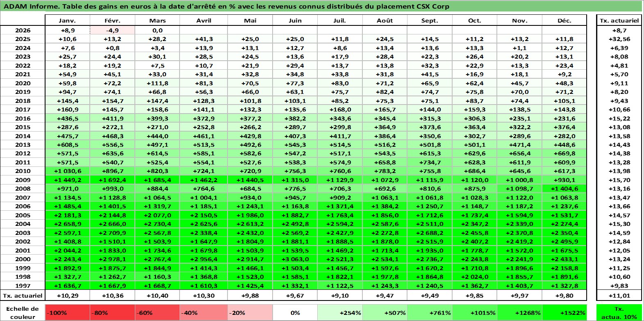The width and height of the screenshot is (644, 321).
Task: Click the -60% color scale swatch
Action: [x=157, y=312]
